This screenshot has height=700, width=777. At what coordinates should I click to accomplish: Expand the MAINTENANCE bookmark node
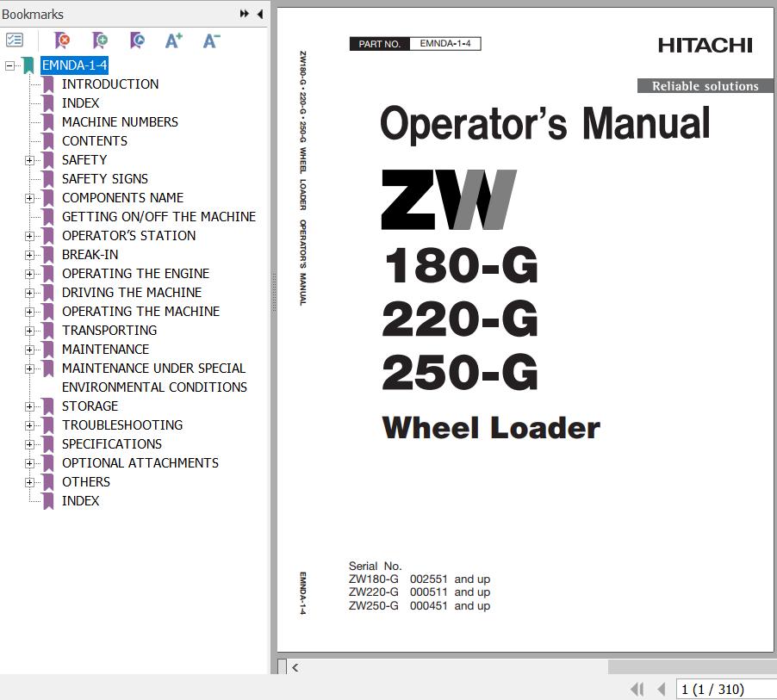pos(29,350)
